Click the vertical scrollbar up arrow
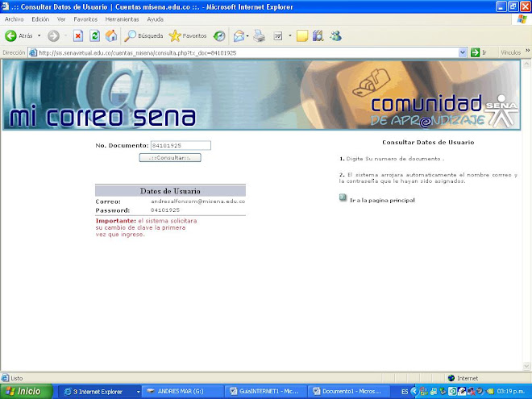 pyautogui.click(x=526, y=64)
